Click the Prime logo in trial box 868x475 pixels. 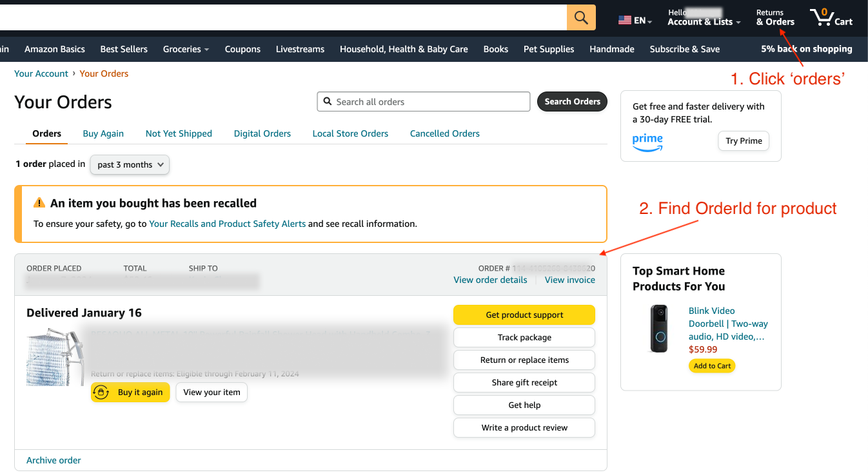647,142
